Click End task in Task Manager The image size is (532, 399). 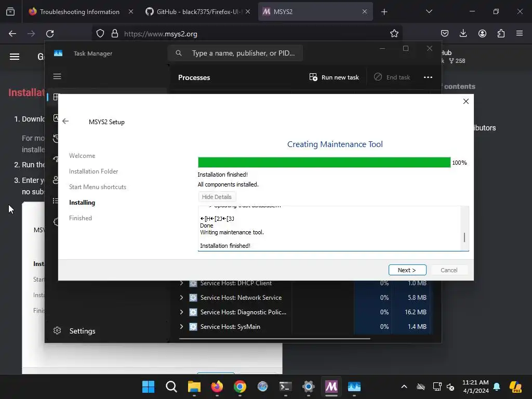[x=392, y=77]
